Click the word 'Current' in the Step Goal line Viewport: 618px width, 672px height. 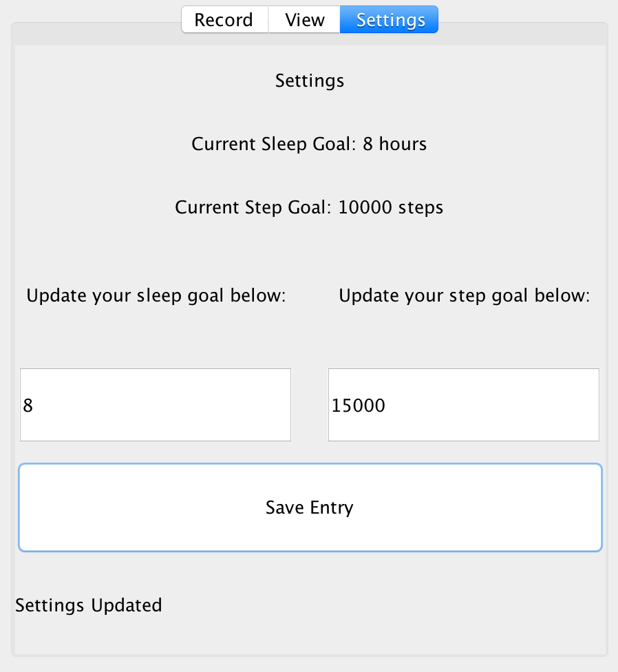pos(207,207)
